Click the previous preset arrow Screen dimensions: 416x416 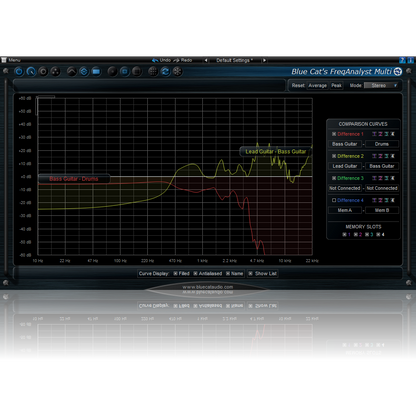click(206, 60)
